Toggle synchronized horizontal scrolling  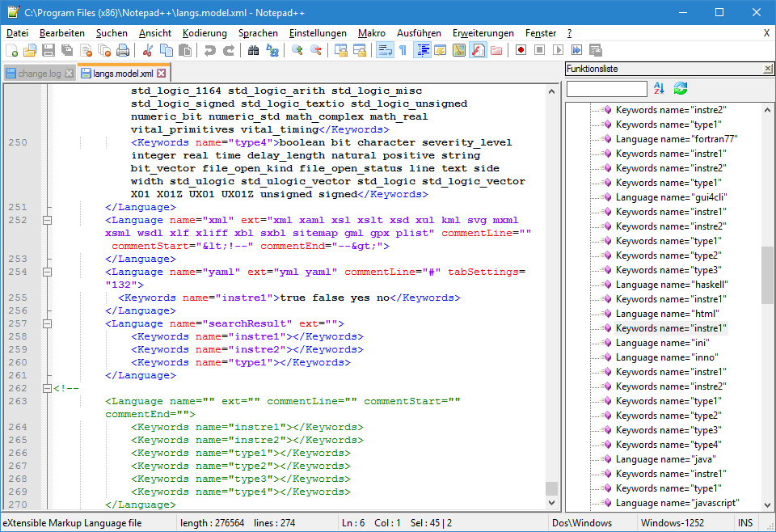pos(359,50)
